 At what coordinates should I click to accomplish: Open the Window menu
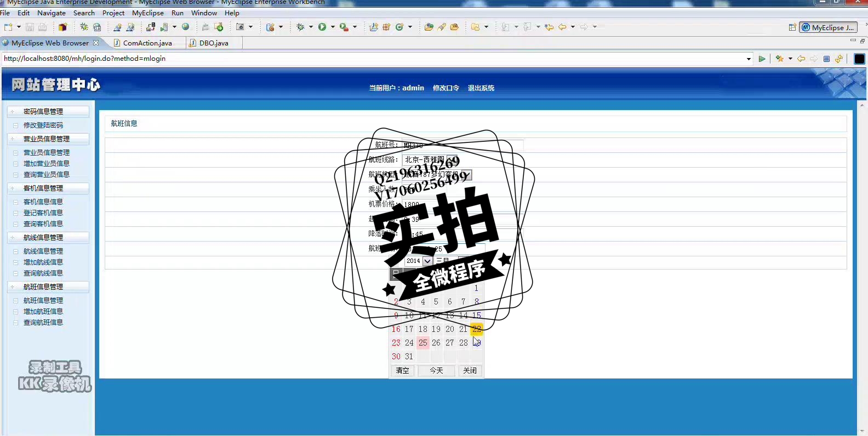[204, 13]
